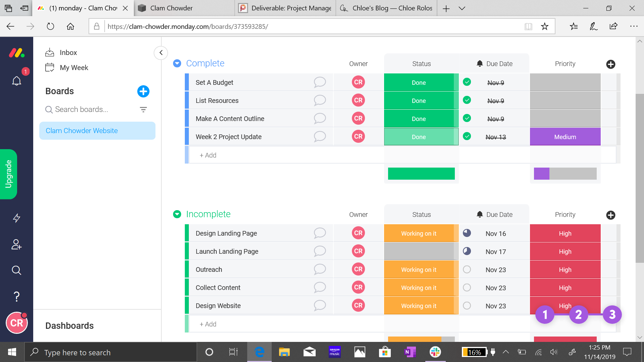Click the completed checkmark on Set A Budget
The image size is (644, 362).
point(467,82)
